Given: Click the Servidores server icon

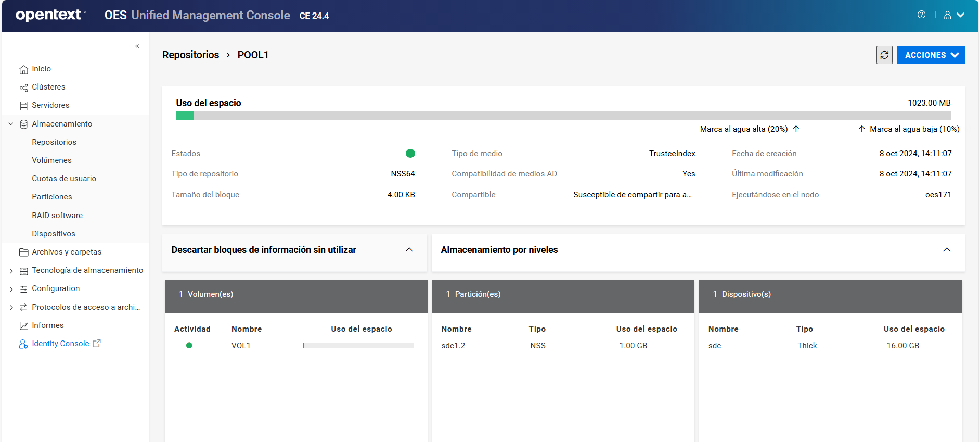Looking at the screenshot, I should [24, 106].
